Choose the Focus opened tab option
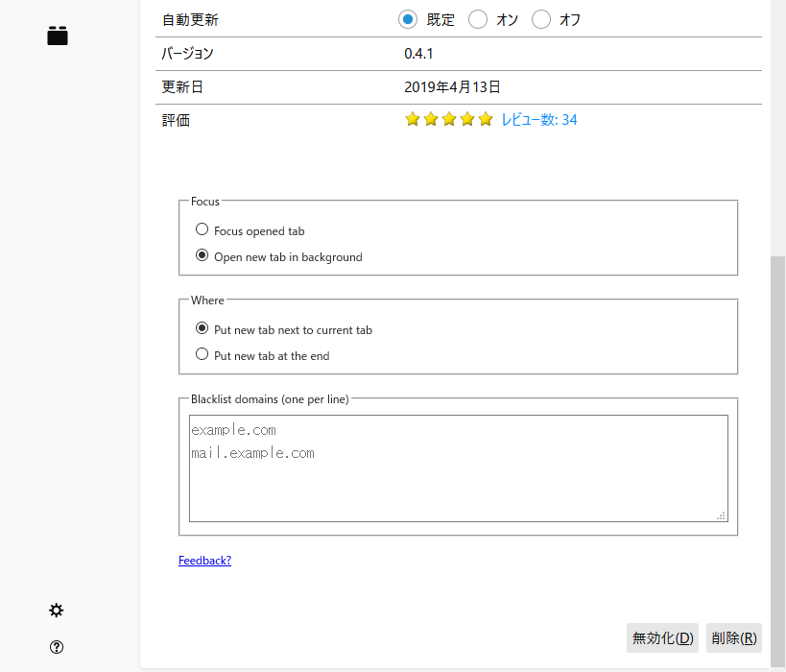Screen dimensions: 786x672 click(202, 229)
